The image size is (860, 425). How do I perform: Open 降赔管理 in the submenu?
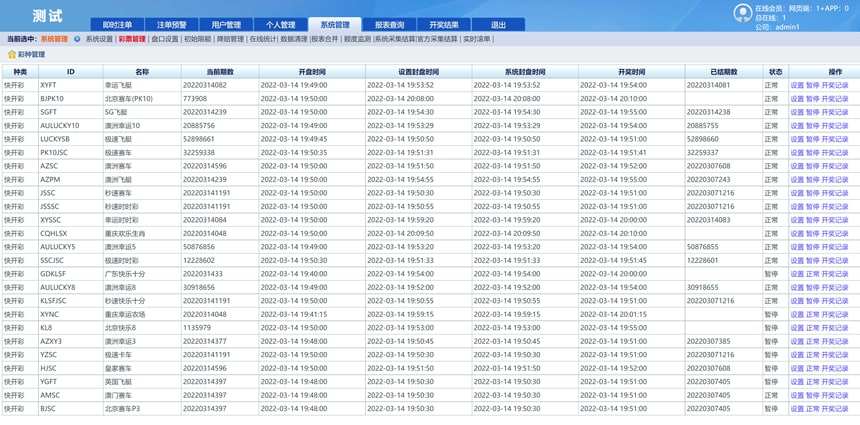coord(230,39)
